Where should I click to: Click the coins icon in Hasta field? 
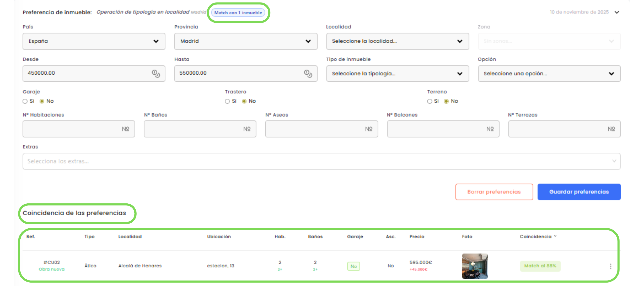coord(308,73)
